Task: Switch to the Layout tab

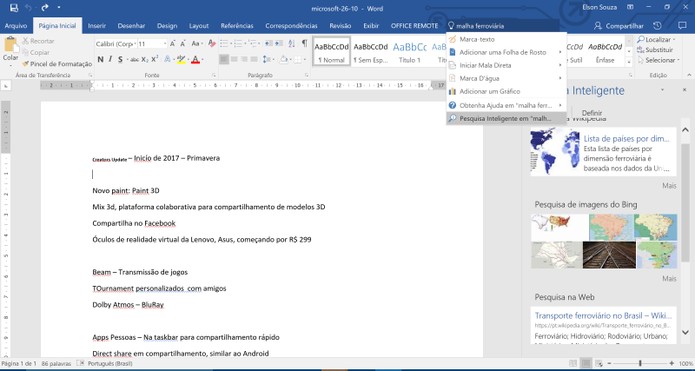Action: 199,26
